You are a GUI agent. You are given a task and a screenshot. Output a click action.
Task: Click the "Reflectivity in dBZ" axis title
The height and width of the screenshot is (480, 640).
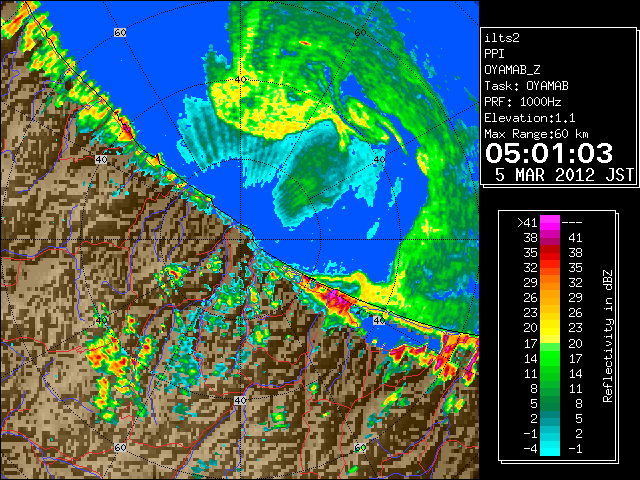point(608,336)
